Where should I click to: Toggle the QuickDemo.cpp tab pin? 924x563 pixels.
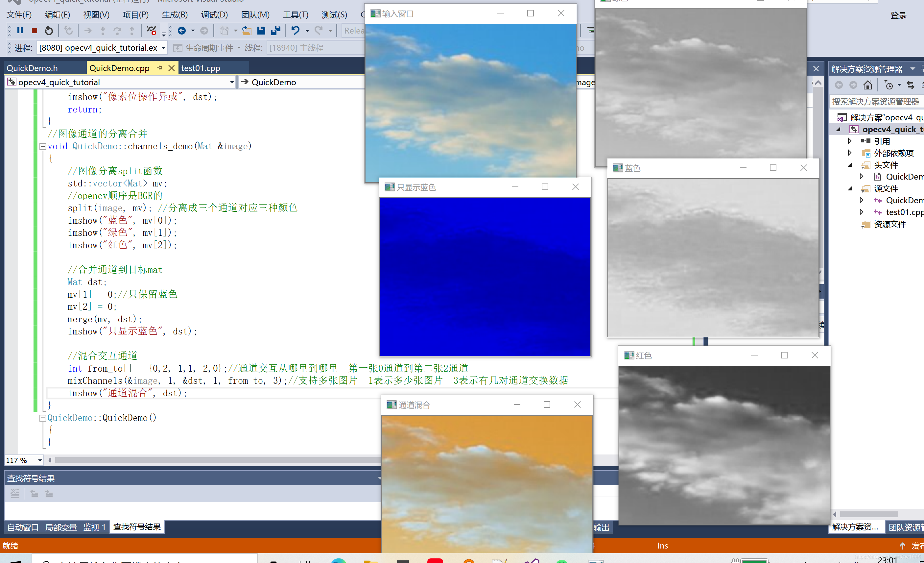[160, 68]
